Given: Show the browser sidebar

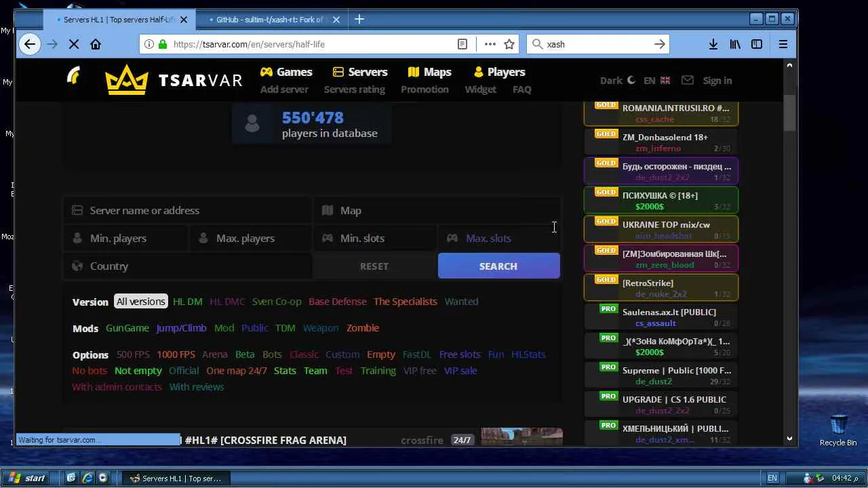Looking at the screenshot, I should 757,44.
